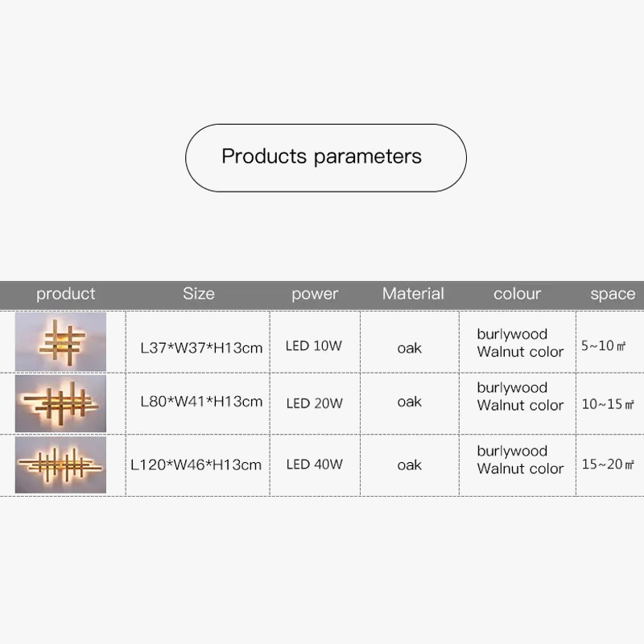Click the 15~20 m² space cell
The height and width of the screenshot is (644, 644).
608,464
